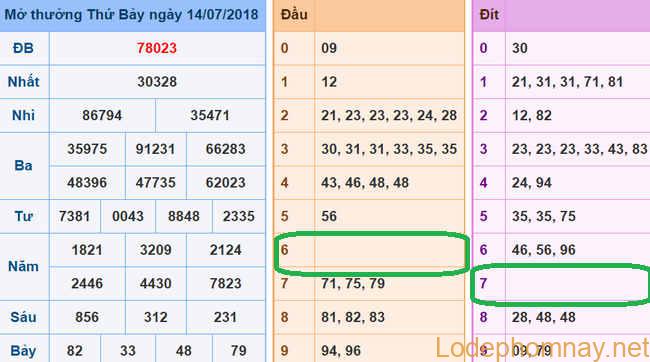The image size is (650, 362).
Task: Click the Bảy row label
Action: (23, 351)
